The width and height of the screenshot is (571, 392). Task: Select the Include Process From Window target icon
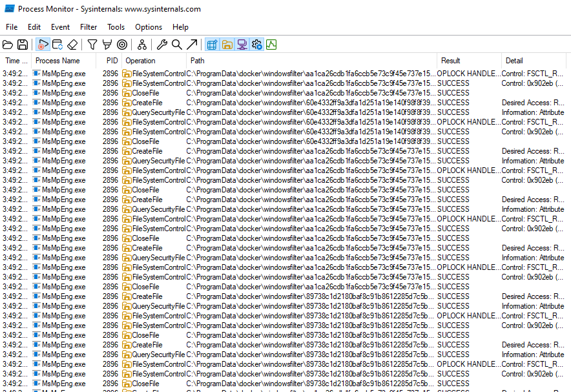(x=122, y=45)
